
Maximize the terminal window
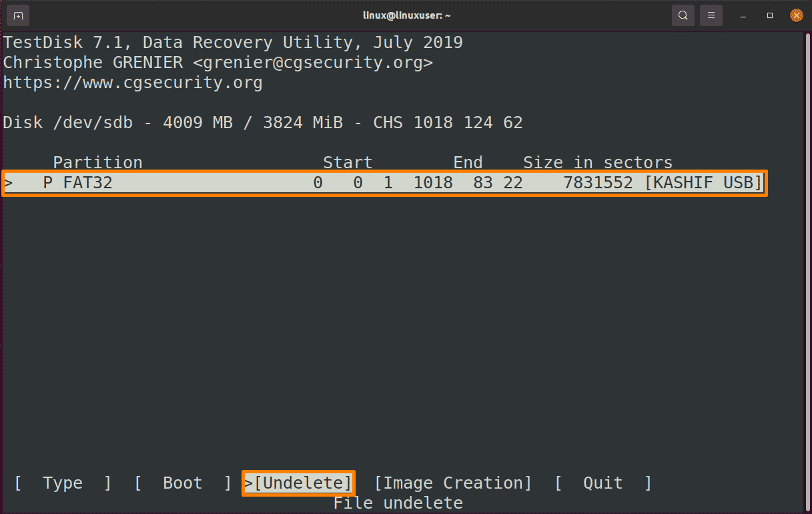[770, 15]
